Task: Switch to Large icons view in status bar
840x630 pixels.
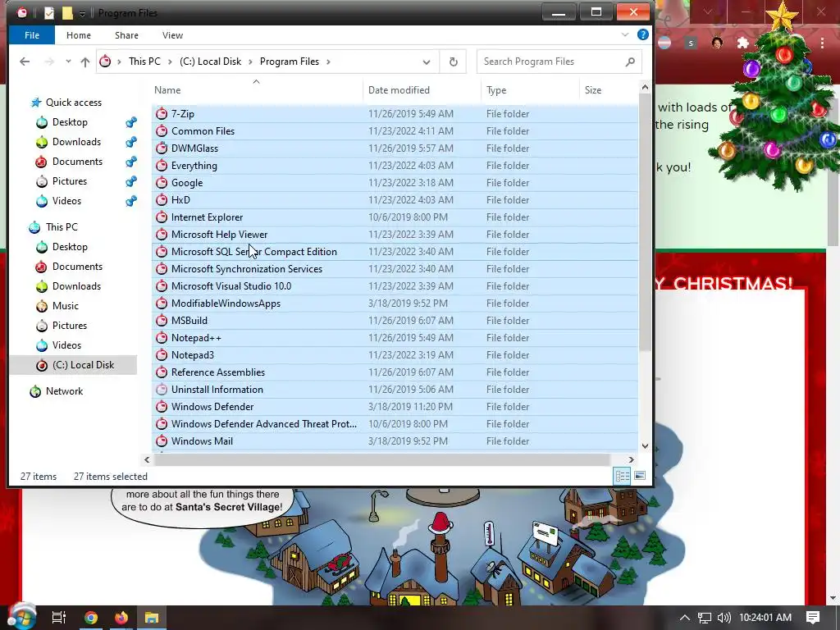Action: (640, 476)
